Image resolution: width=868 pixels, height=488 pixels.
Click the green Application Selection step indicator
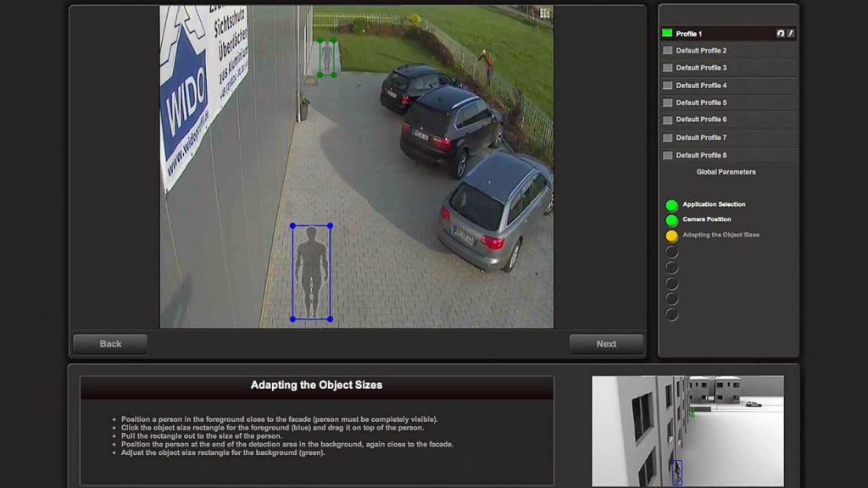point(671,205)
